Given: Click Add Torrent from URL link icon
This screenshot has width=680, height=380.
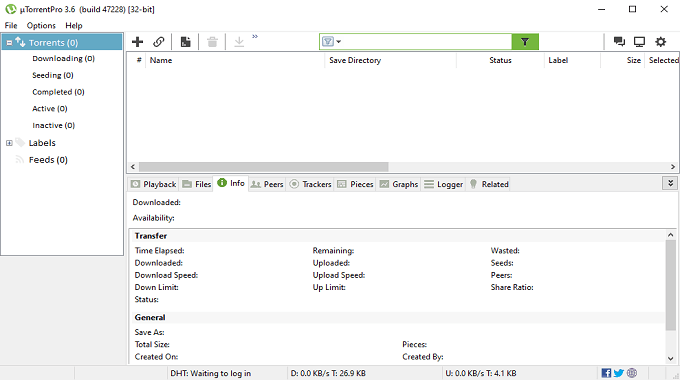Looking at the screenshot, I should [159, 42].
